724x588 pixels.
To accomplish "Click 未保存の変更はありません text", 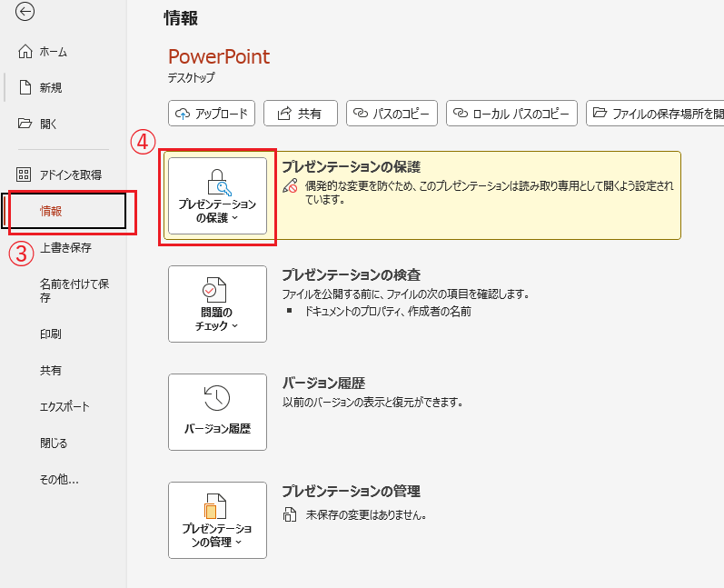I will point(366,515).
